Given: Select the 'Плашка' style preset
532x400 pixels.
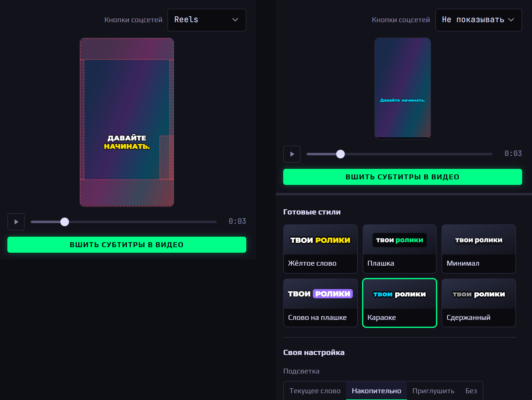Looking at the screenshot, I should coord(400,249).
